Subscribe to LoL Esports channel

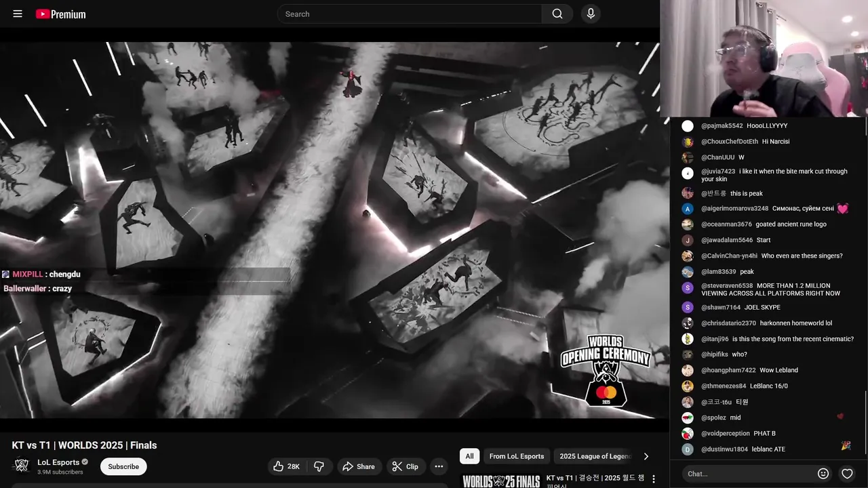click(x=123, y=466)
